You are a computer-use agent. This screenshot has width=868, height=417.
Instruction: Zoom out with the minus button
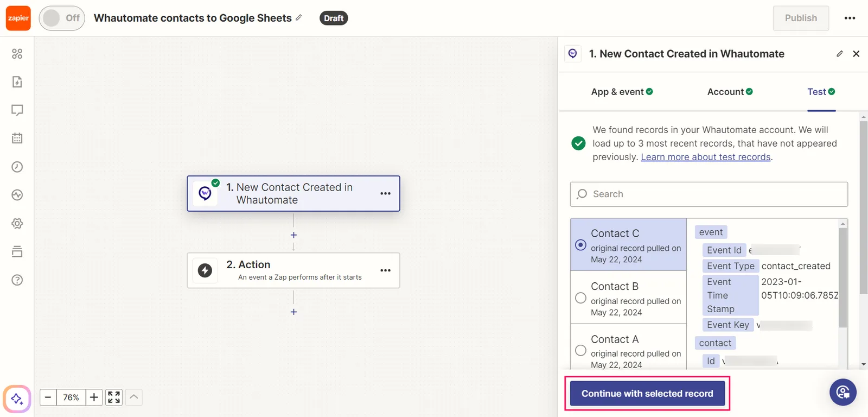click(x=48, y=397)
